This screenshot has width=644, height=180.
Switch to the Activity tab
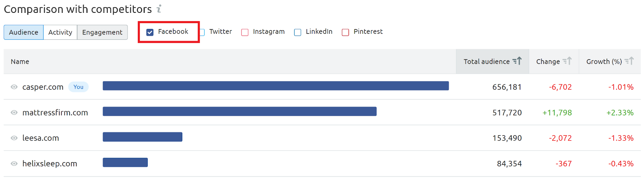coord(60,32)
